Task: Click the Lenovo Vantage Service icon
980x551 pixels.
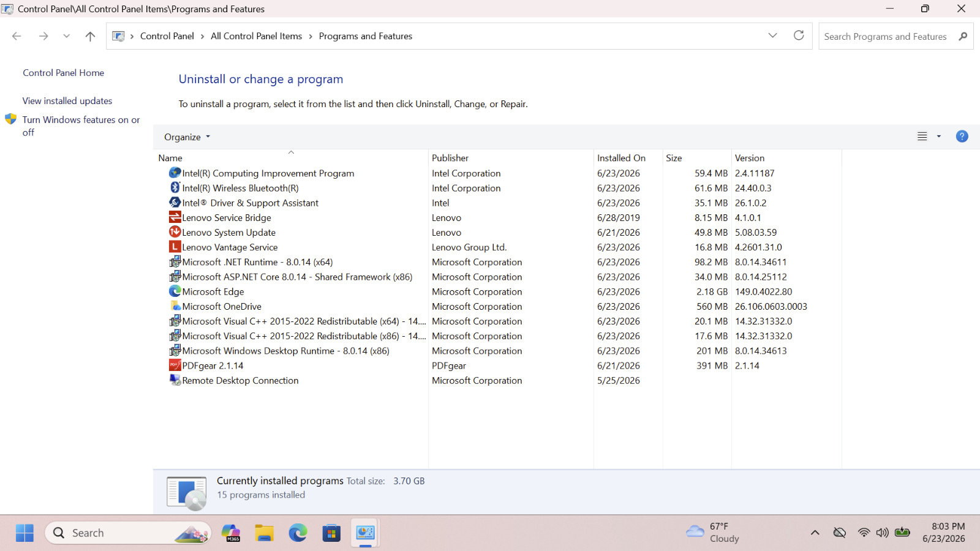Action: (175, 247)
